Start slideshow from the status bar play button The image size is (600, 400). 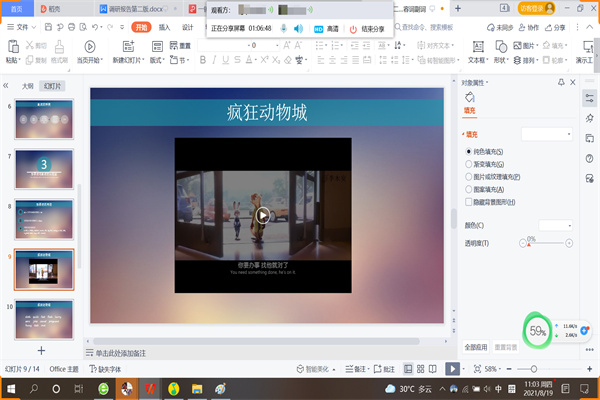(x=453, y=369)
